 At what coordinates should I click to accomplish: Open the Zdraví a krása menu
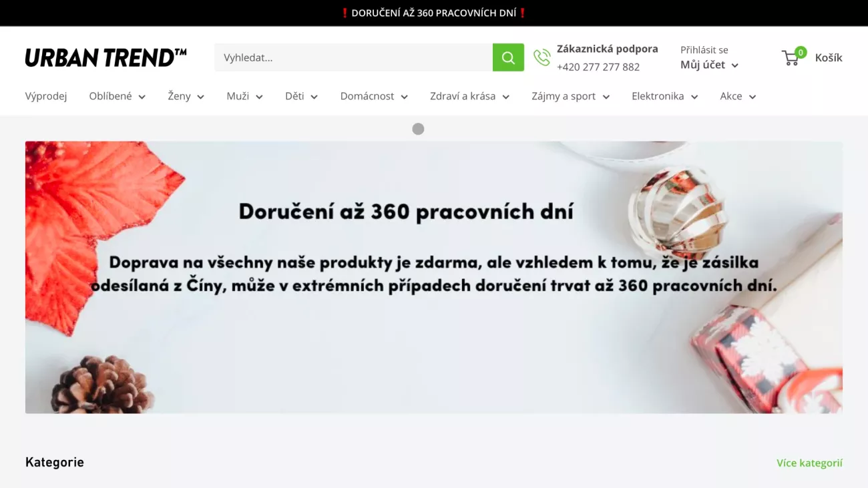pyautogui.click(x=469, y=96)
